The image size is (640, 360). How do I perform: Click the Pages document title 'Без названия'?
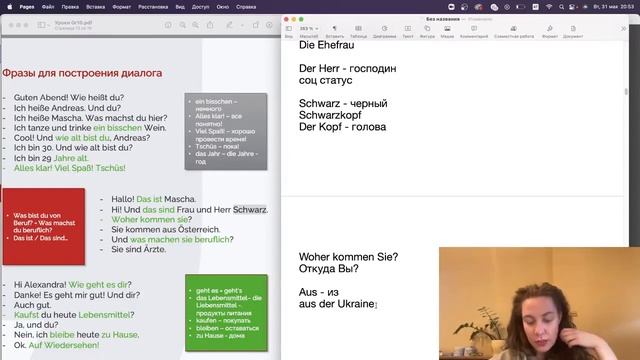pyautogui.click(x=442, y=19)
